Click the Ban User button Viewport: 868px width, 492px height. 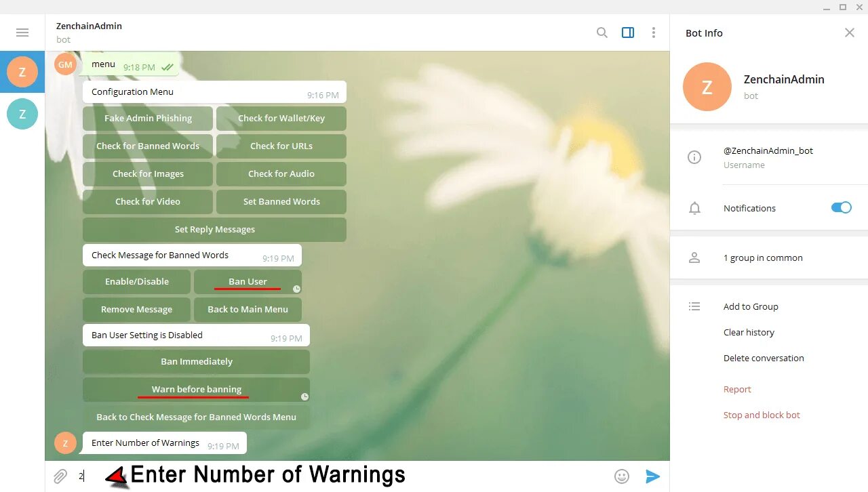(x=248, y=281)
